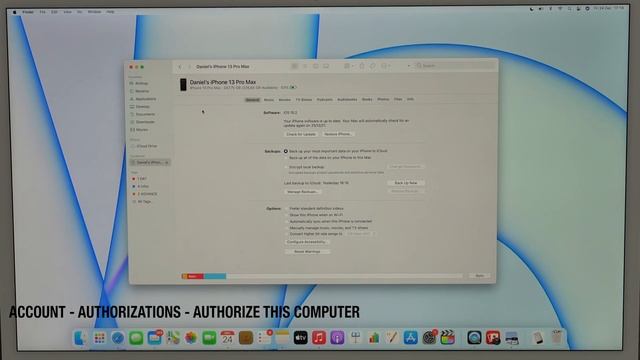This screenshot has height=360, width=640.
Task: Select back up to iCloud radio button
Action: (x=286, y=151)
